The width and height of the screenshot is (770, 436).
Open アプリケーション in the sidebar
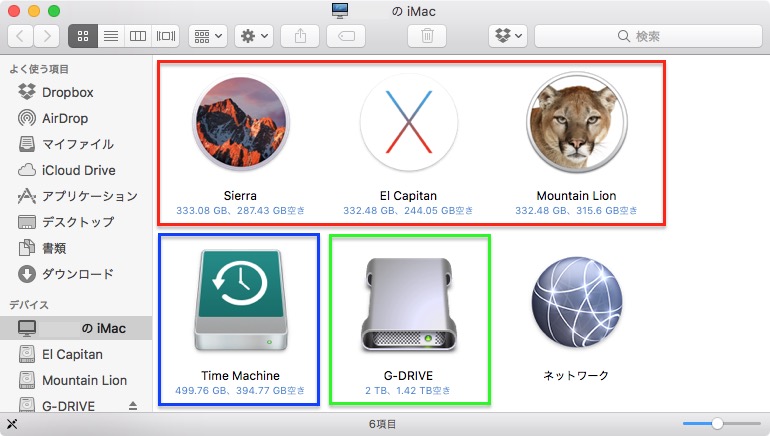(76, 196)
